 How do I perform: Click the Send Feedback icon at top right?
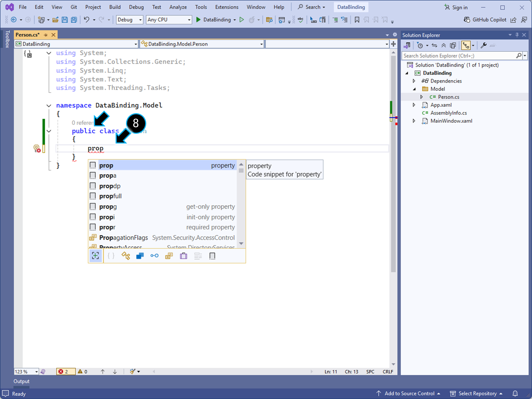coord(524,20)
